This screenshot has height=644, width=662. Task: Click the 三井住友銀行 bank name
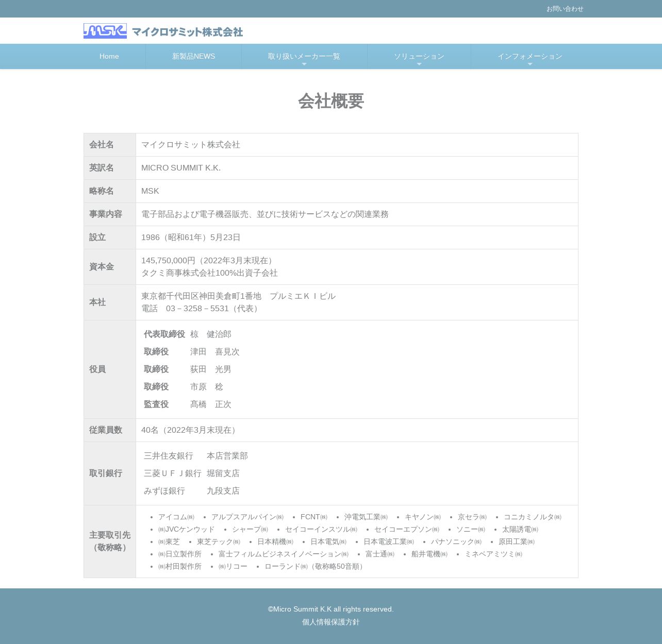[x=169, y=456]
